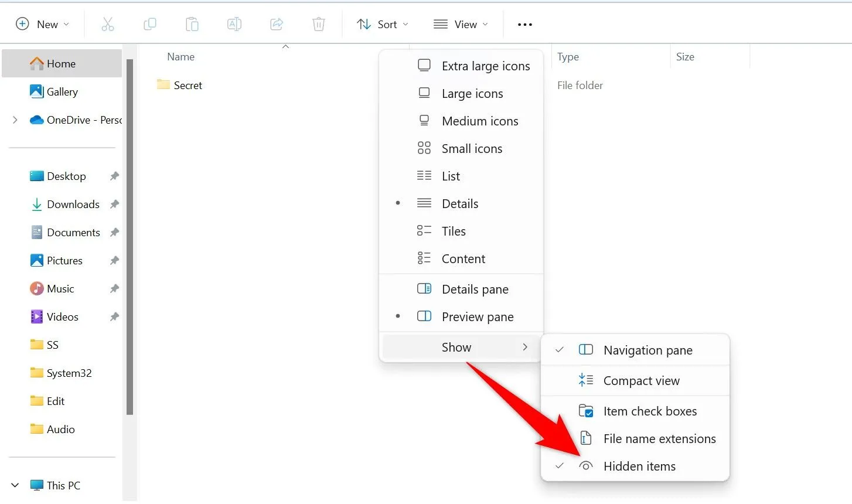This screenshot has height=504, width=852.
Task: Click the Sort icon in the toolbar
Action: 381,24
